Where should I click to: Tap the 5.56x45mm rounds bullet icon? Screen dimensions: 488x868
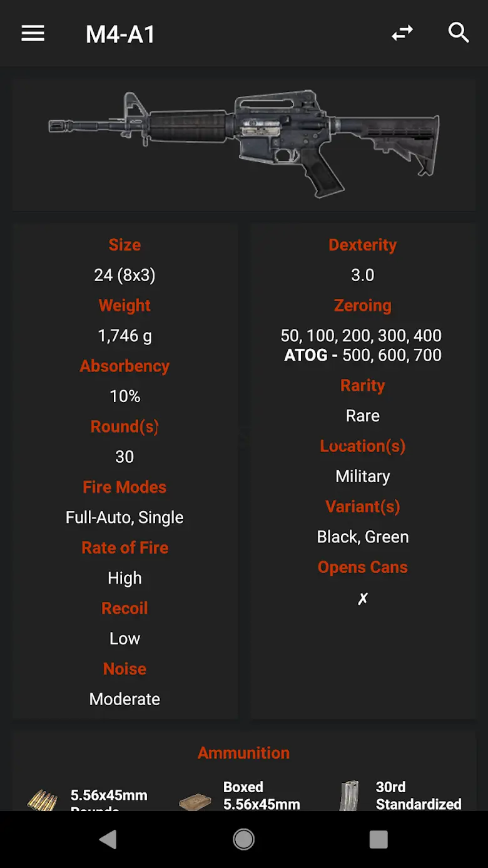43,800
